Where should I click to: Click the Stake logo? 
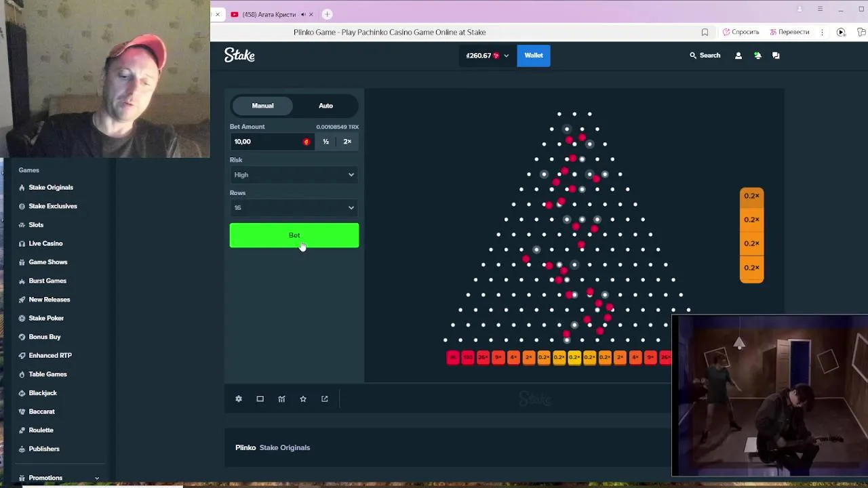click(239, 56)
